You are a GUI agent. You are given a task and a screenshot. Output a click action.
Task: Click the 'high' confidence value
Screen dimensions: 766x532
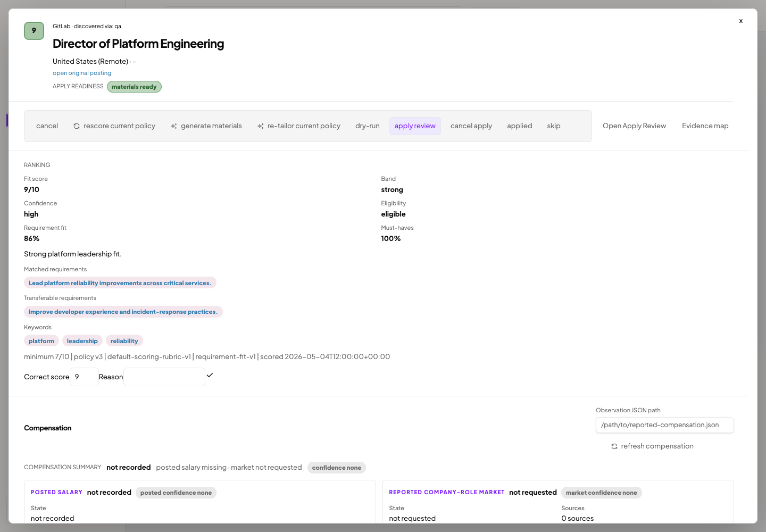pyautogui.click(x=31, y=214)
